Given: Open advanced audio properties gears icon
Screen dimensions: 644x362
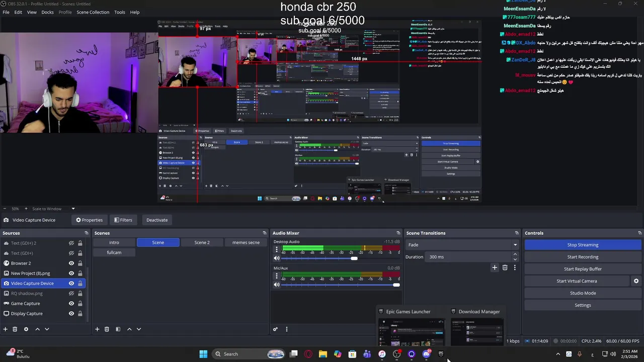Looking at the screenshot, I should coord(275,329).
